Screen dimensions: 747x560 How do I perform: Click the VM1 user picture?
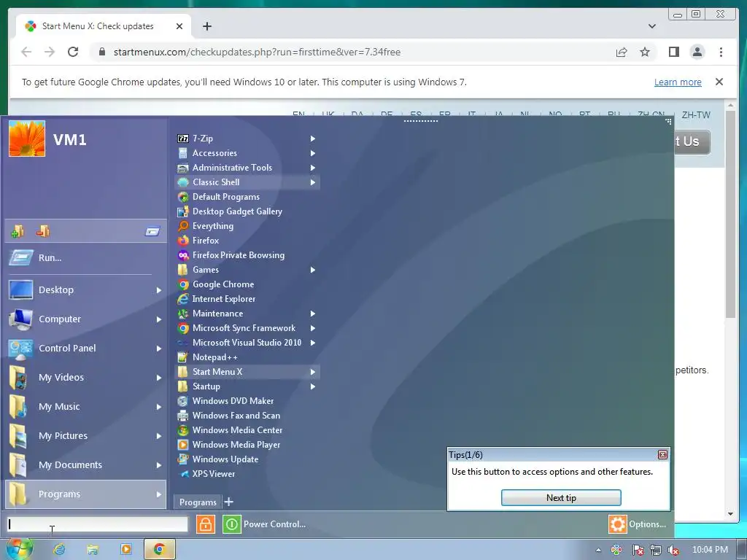(x=27, y=139)
